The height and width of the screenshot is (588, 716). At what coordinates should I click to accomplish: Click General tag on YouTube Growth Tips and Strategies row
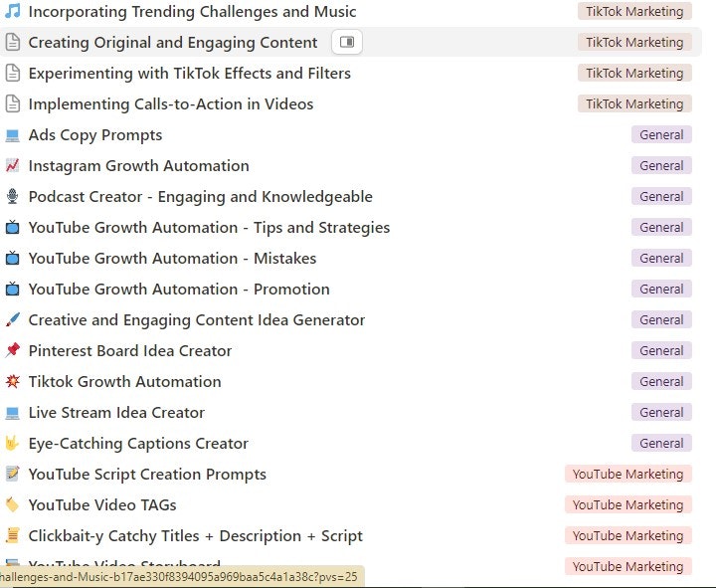(x=661, y=227)
